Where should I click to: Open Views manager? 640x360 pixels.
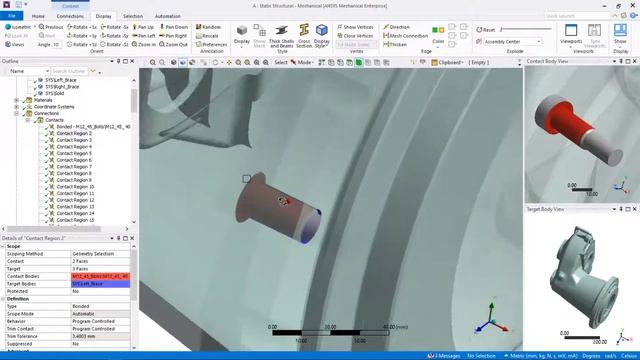15,44
